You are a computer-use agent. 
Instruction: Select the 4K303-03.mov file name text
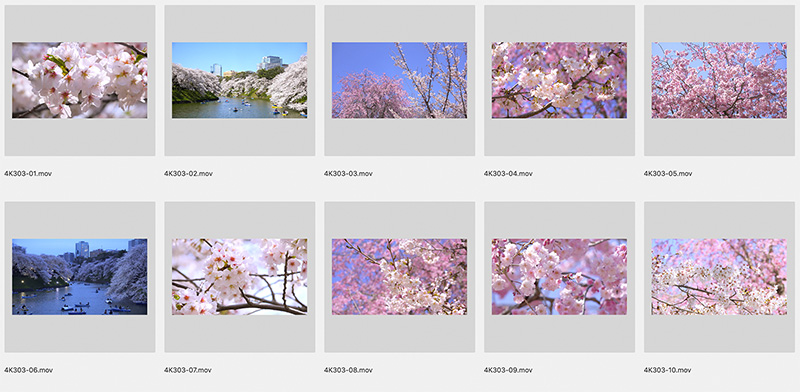(x=348, y=174)
